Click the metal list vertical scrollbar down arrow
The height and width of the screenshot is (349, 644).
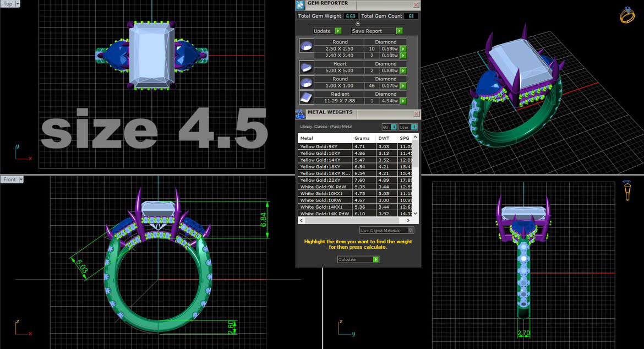[415, 214]
